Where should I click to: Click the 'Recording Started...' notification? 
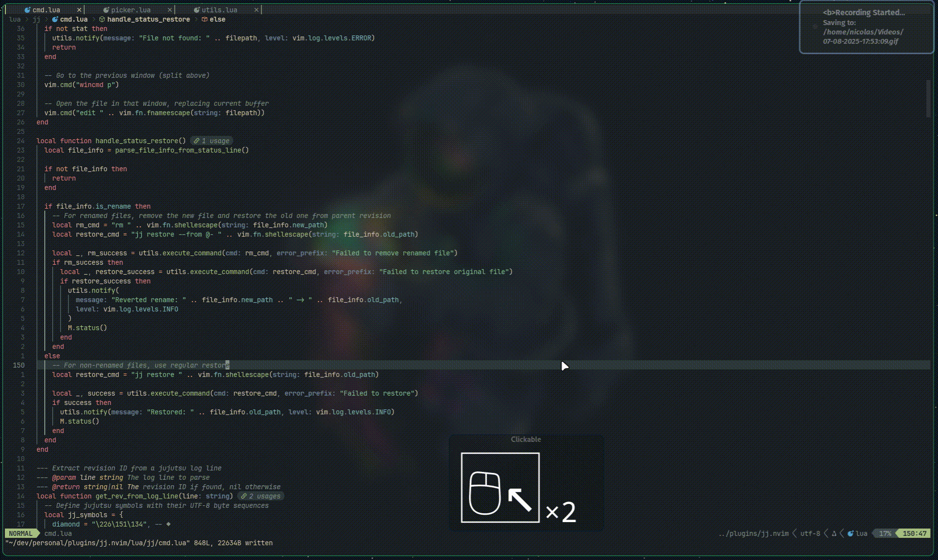click(x=867, y=27)
